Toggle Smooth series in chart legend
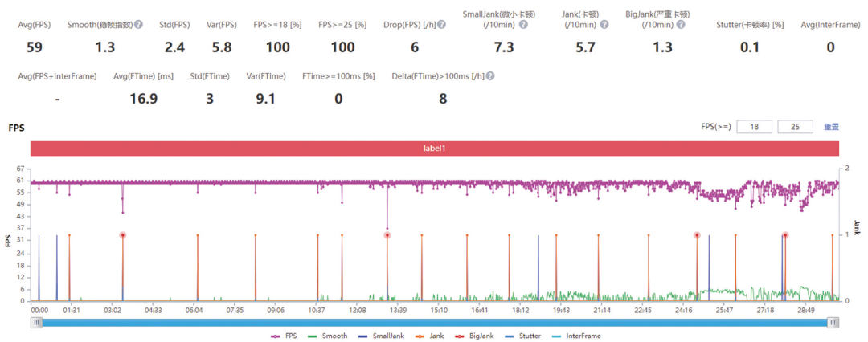This screenshot has height=342, width=868. pyautogui.click(x=328, y=336)
